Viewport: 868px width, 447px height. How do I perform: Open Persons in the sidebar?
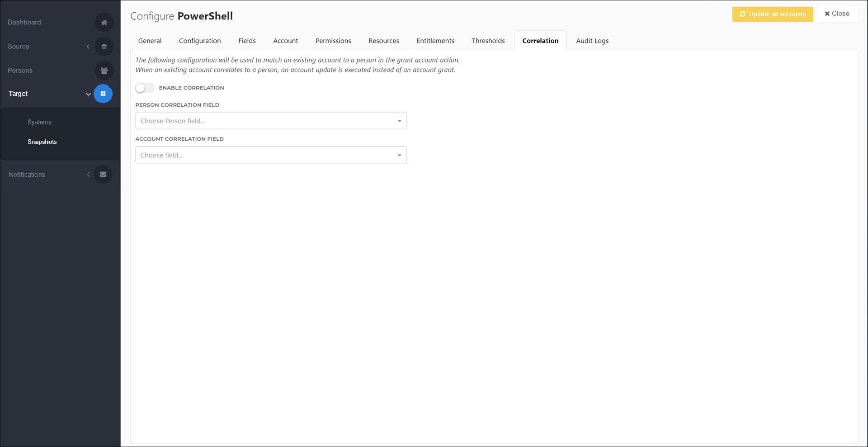coord(20,71)
